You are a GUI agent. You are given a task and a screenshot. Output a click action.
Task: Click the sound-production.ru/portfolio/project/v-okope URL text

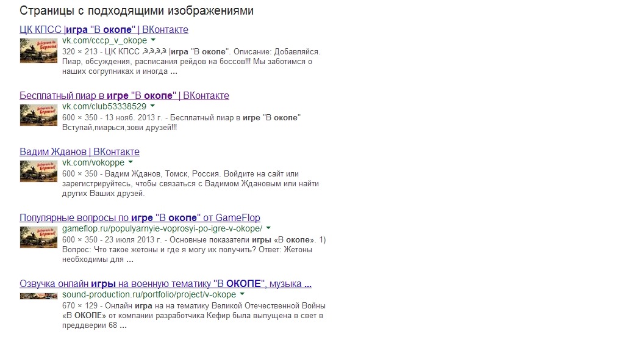click(x=149, y=294)
